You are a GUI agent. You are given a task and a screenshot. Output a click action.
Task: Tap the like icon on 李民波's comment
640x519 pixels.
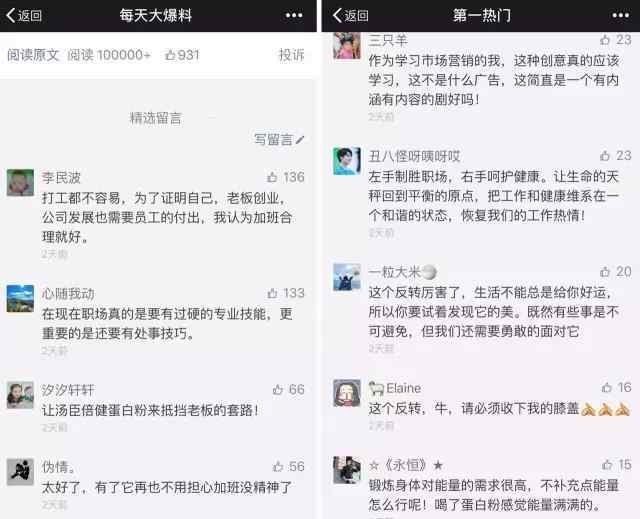click(272, 177)
